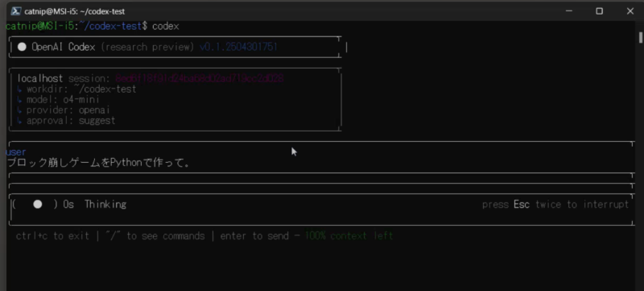Click the PowerShell terminal icon in title bar
The width and height of the screenshot is (644, 291).
click(15, 11)
